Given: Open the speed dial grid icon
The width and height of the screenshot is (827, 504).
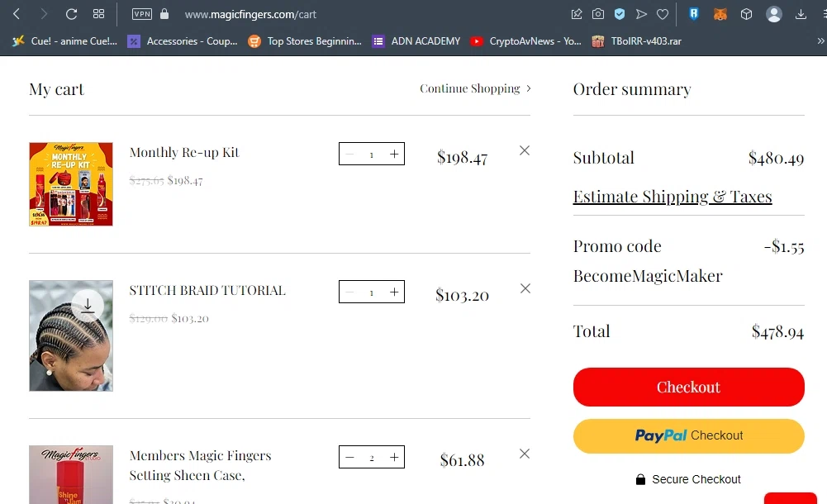Looking at the screenshot, I should coord(98,14).
